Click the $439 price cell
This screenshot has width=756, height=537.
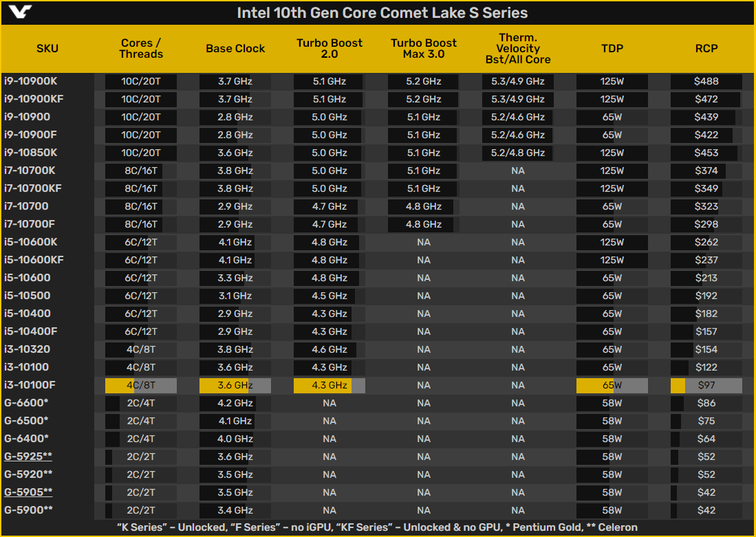706,117
